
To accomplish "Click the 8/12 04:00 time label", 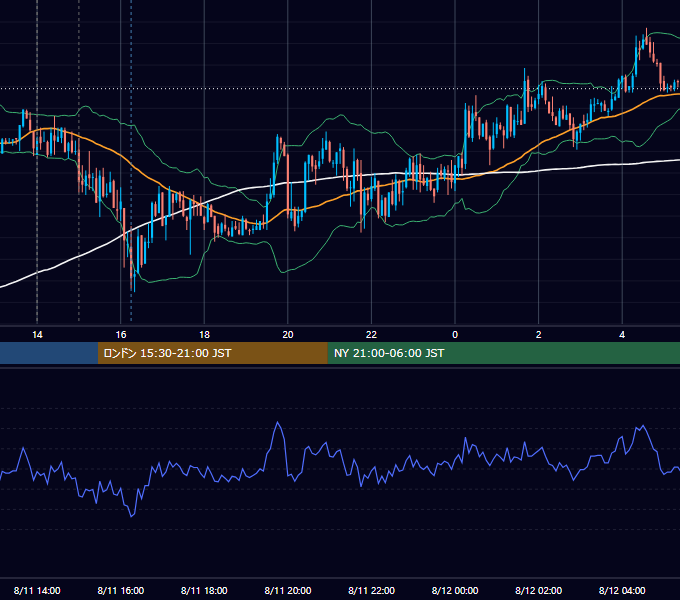I will [x=622, y=590].
